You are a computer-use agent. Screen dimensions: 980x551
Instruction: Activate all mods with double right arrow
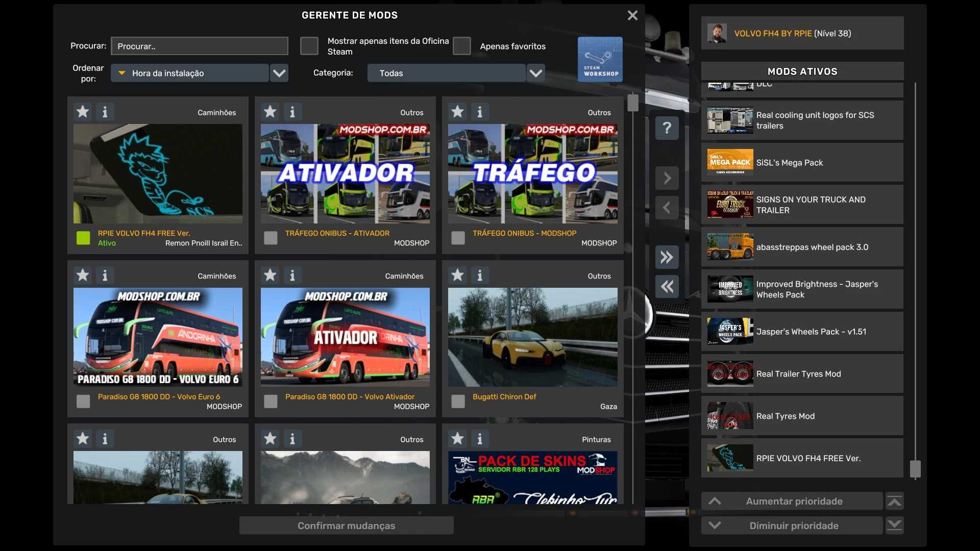tap(667, 257)
